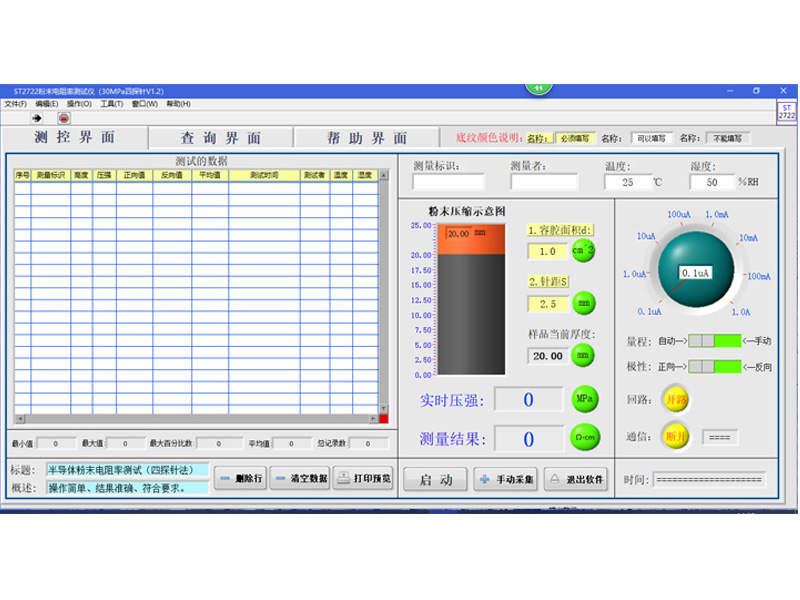Click the 平均值 column header
The width and height of the screenshot is (800, 600).
tap(210, 176)
